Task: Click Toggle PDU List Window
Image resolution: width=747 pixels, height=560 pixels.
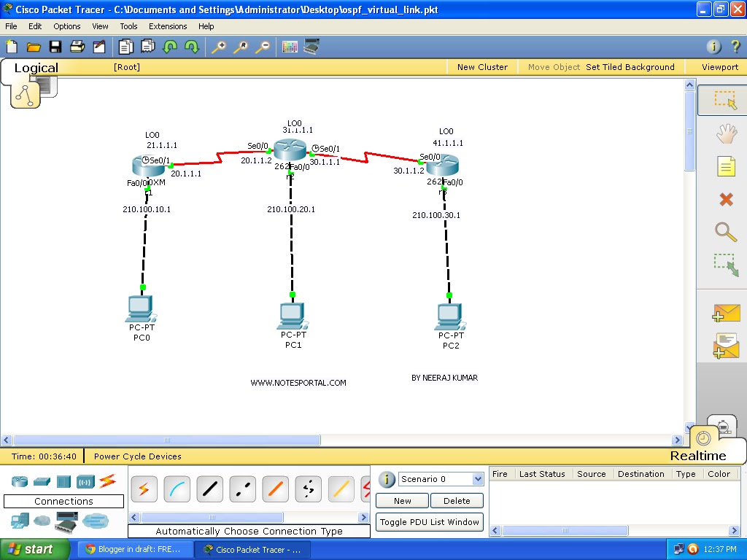Action: pyautogui.click(x=429, y=522)
